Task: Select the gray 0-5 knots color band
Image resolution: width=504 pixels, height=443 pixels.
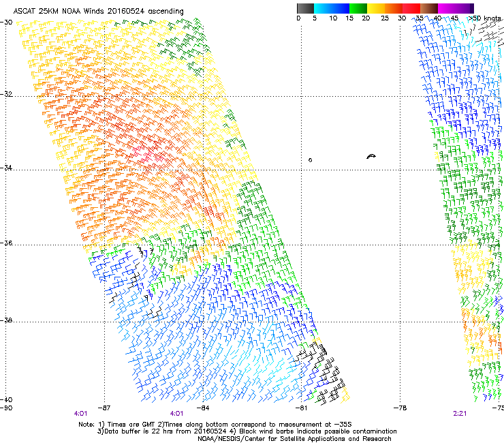Action: [x=305, y=8]
